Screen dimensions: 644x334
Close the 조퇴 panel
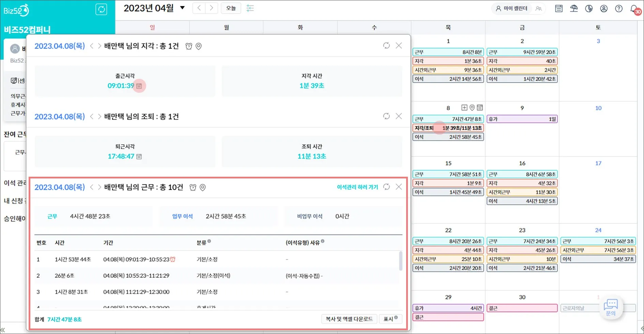(x=399, y=116)
